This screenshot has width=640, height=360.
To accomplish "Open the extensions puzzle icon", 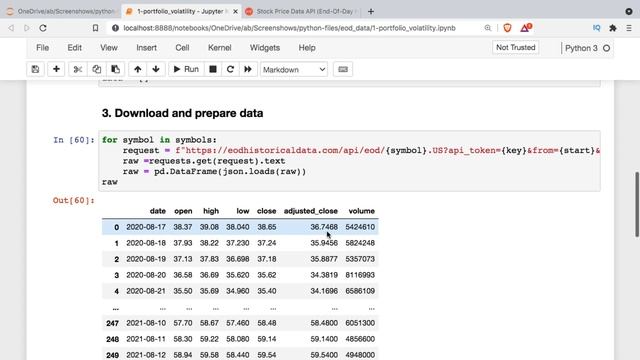I will pyautogui.click(x=613, y=28).
